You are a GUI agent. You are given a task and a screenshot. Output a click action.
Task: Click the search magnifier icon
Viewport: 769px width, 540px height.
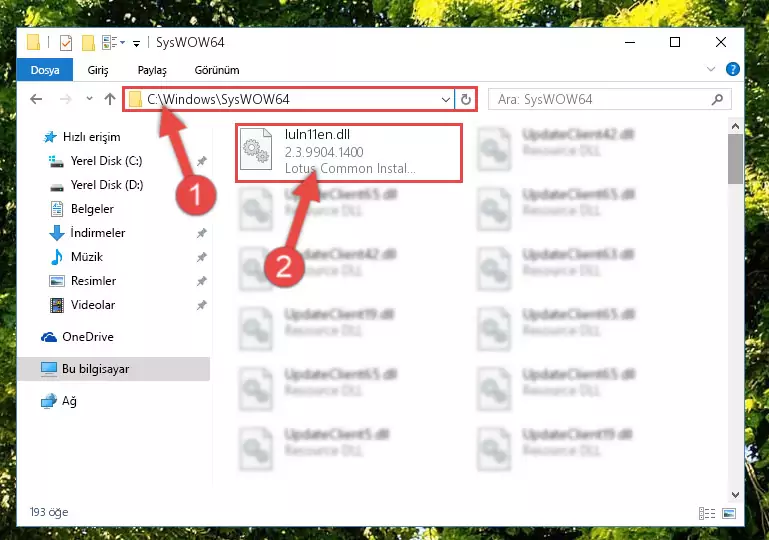coord(717,100)
